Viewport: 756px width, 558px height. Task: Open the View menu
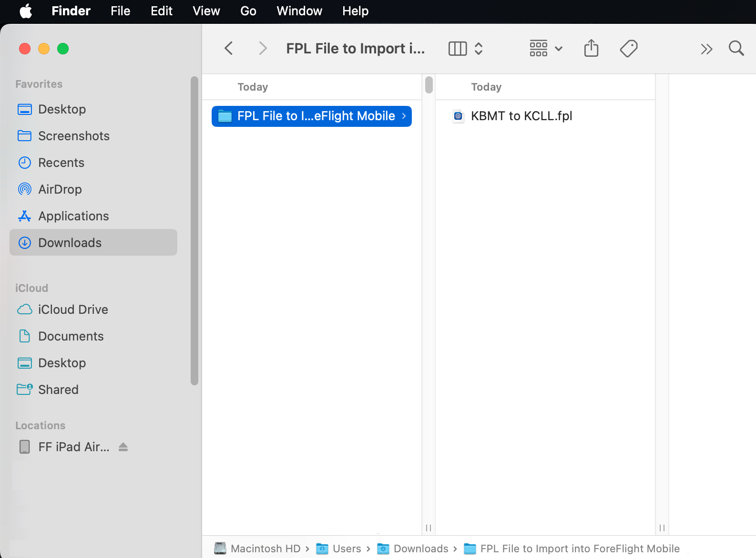[206, 11]
